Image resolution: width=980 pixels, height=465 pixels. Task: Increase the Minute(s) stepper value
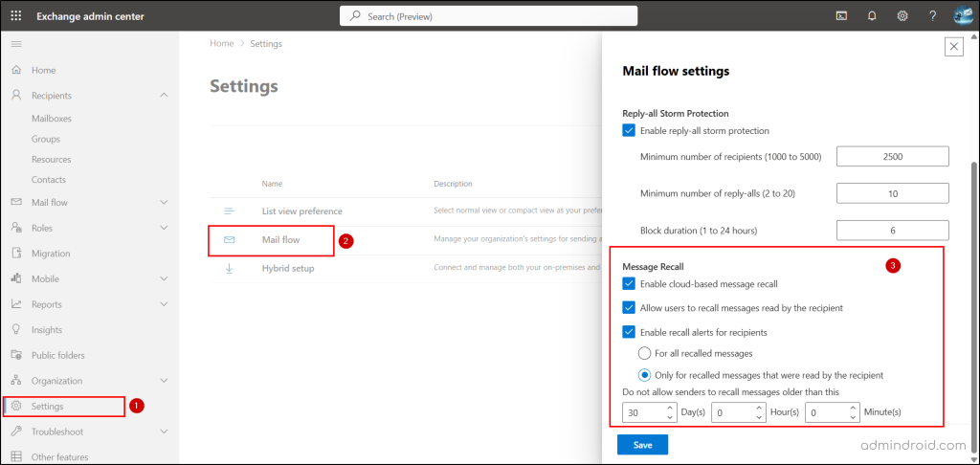(x=853, y=408)
